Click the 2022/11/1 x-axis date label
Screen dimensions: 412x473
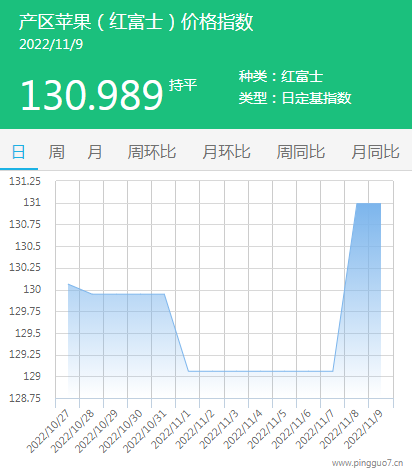[x=171, y=430]
